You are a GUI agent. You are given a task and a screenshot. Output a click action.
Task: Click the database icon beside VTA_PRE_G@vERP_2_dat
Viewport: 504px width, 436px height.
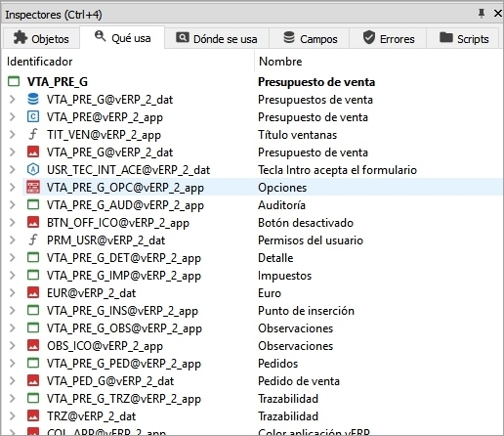click(33, 99)
